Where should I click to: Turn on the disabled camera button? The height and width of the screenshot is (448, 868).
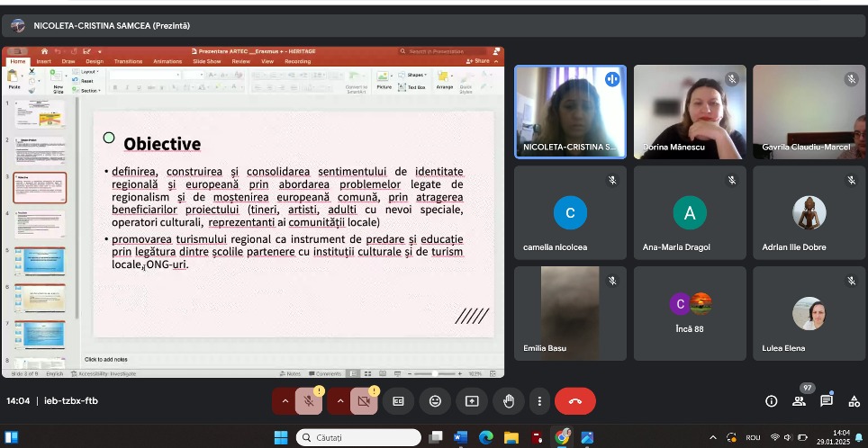[x=364, y=401]
